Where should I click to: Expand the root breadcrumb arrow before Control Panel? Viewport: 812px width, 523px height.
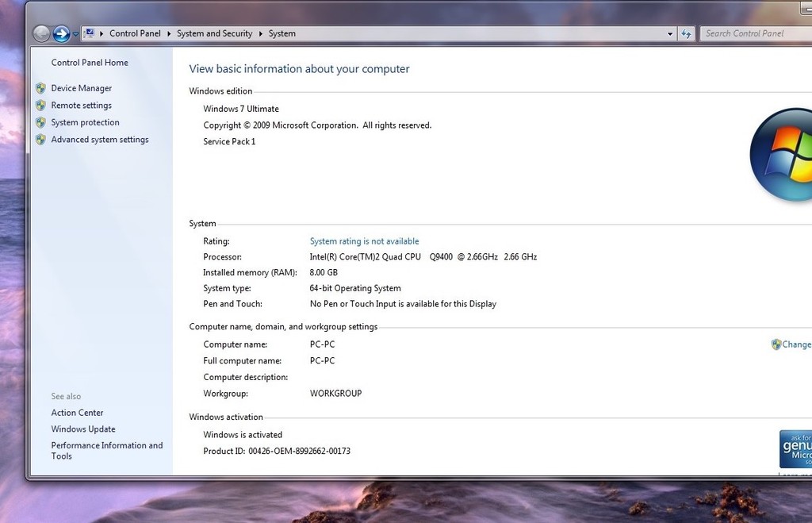pos(101,33)
